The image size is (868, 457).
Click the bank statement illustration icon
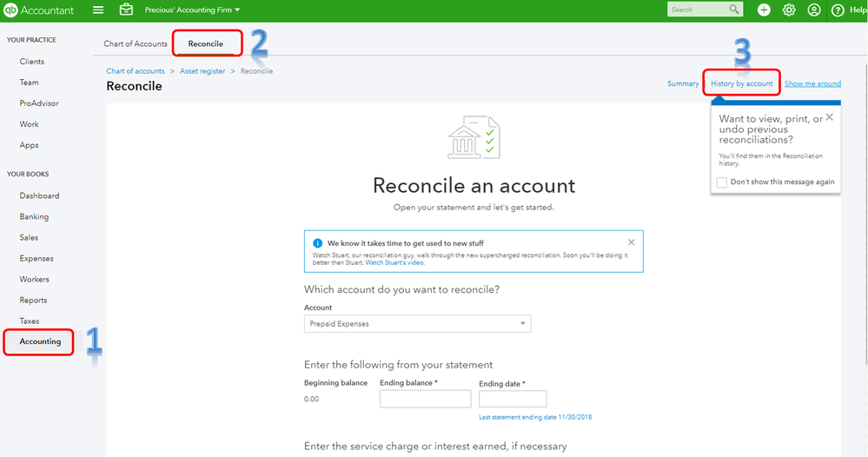click(474, 138)
